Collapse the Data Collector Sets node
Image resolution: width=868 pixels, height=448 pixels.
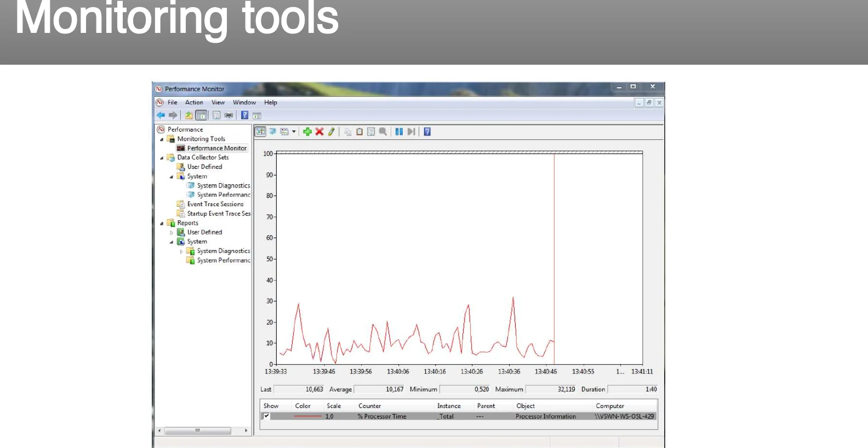click(162, 158)
